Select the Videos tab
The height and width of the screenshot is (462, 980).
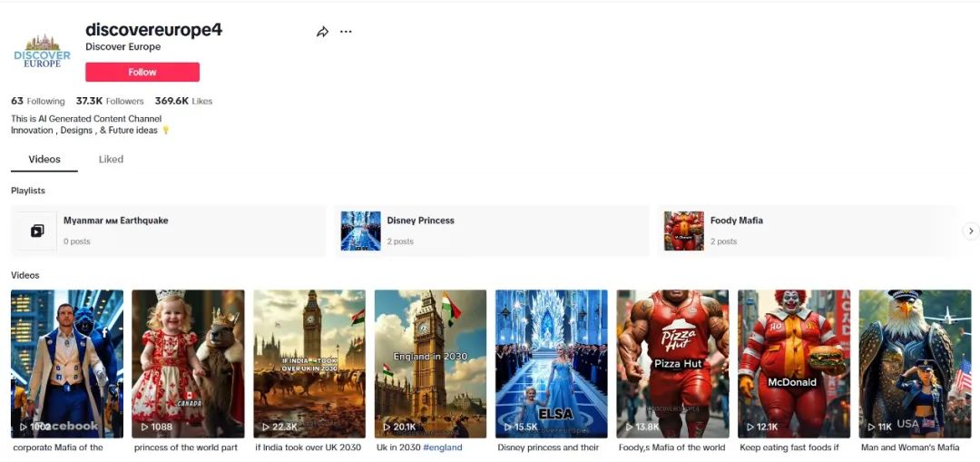point(44,160)
